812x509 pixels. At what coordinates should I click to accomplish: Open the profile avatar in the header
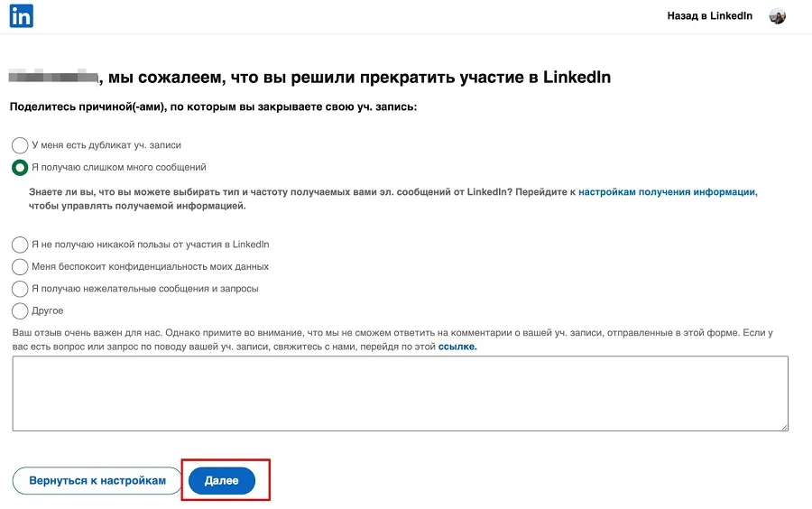click(x=777, y=16)
